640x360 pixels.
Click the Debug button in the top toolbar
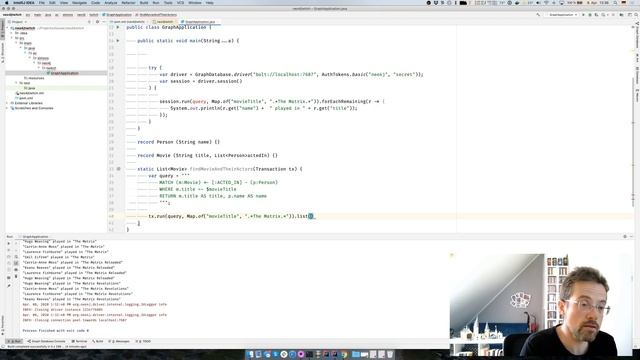click(x=590, y=15)
